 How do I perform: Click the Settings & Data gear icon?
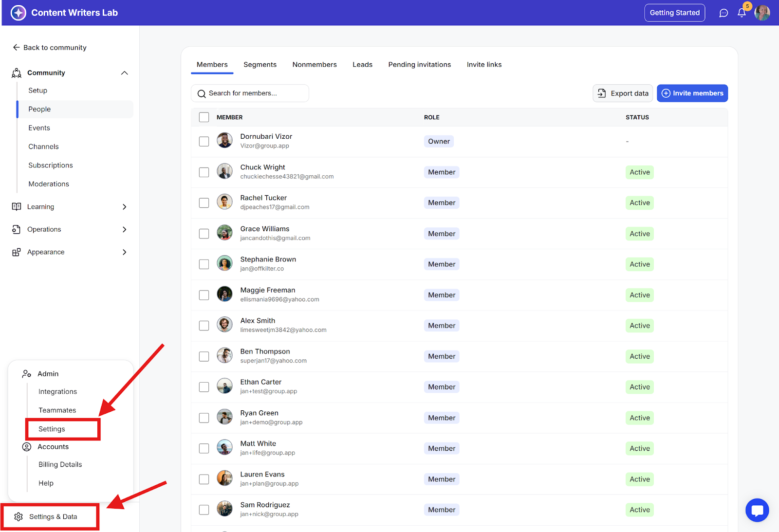point(19,516)
